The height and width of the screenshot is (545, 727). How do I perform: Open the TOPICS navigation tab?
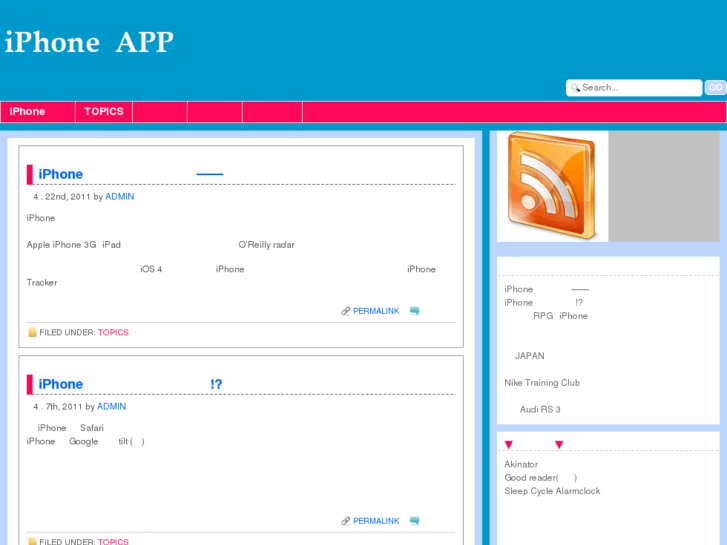(x=104, y=112)
